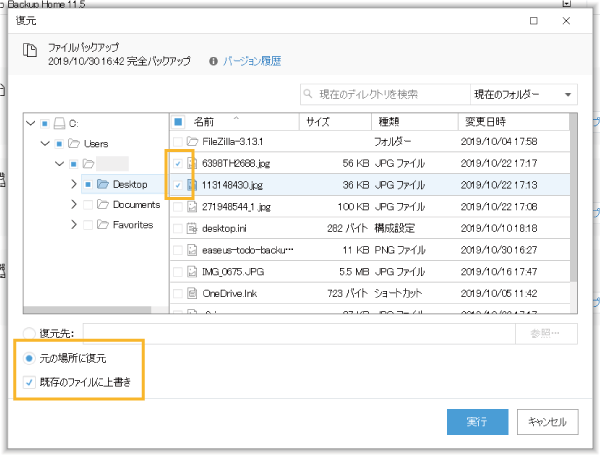Click the desktop.ini file icon
600x455 pixels.
[x=192, y=228]
